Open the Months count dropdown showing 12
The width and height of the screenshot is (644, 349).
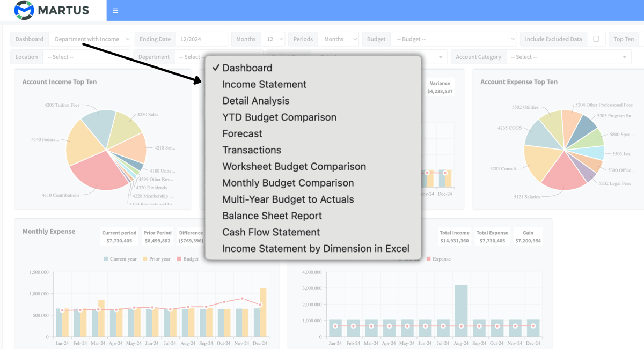tap(273, 39)
